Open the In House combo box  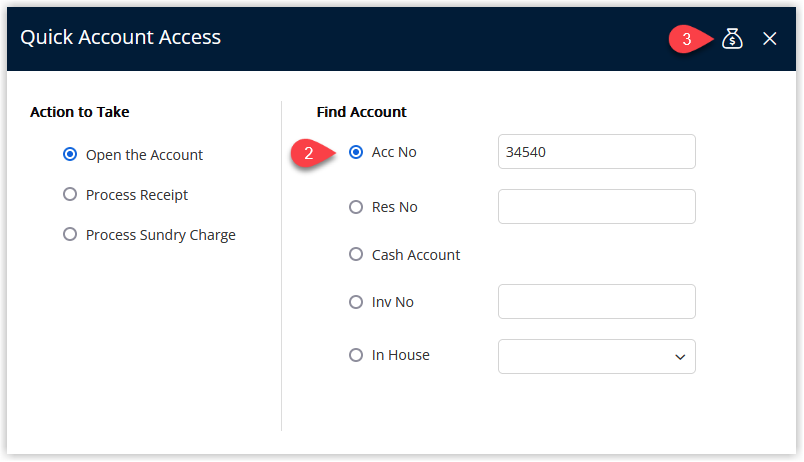596,356
